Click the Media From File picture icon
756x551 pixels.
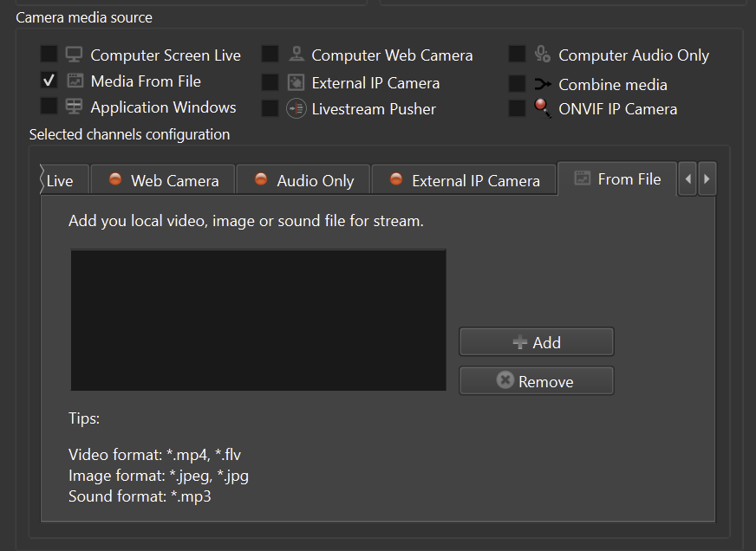point(75,81)
